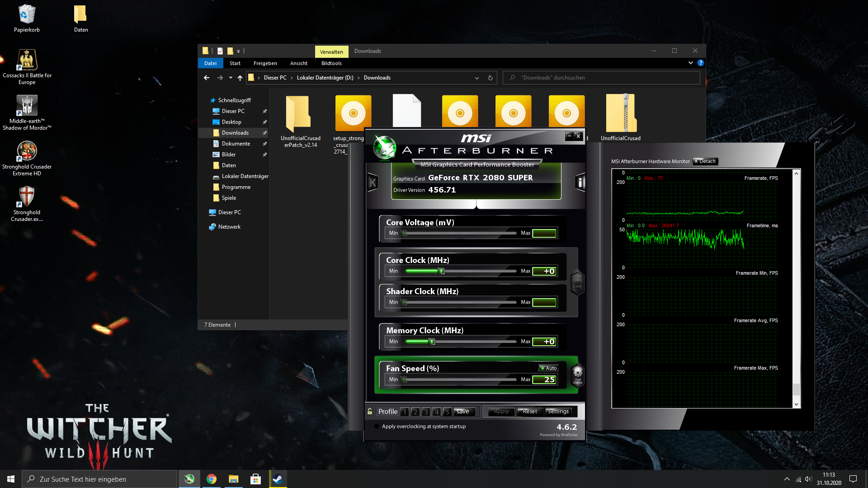The height and width of the screenshot is (488, 868).
Task: Switch to the Freigeben tab
Action: point(265,63)
